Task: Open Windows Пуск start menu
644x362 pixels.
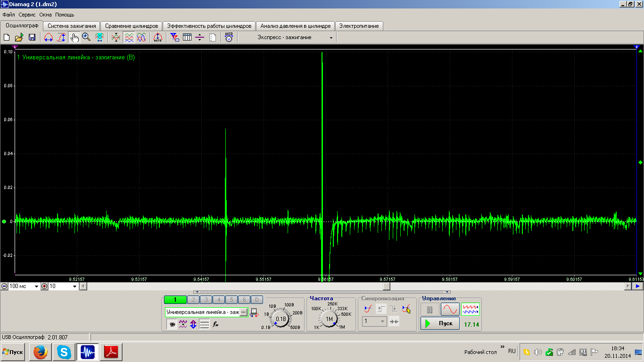Action: [x=13, y=352]
